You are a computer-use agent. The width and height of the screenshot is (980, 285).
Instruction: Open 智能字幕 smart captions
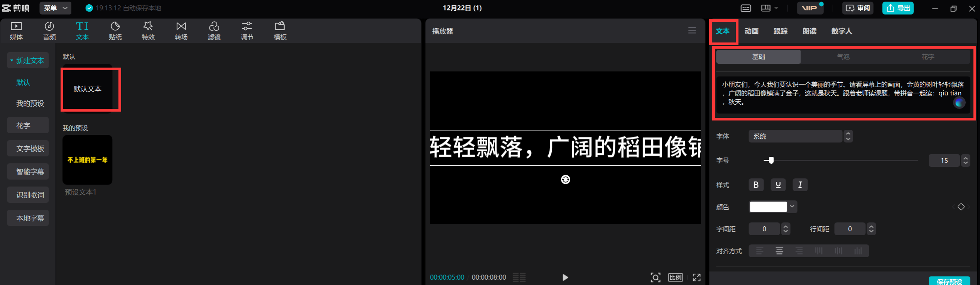tap(28, 172)
